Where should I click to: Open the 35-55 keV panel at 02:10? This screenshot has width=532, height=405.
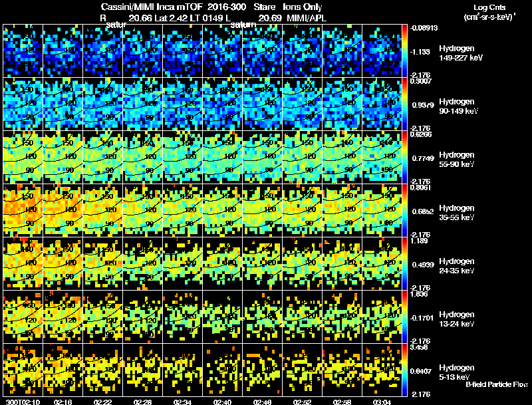(x=23, y=210)
